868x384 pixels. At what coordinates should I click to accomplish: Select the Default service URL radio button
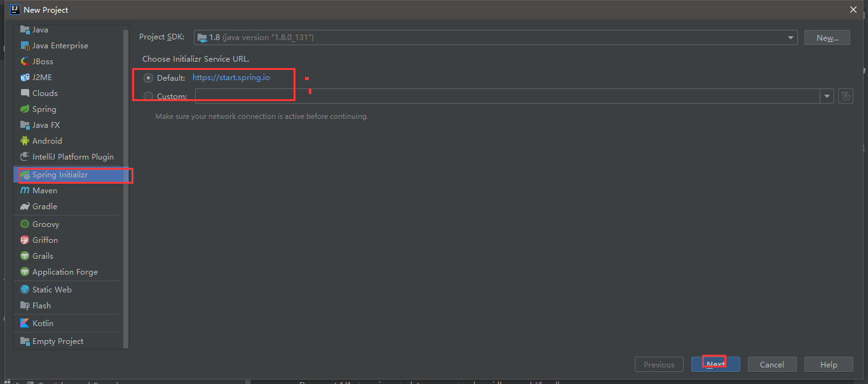click(x=149, y=78)
